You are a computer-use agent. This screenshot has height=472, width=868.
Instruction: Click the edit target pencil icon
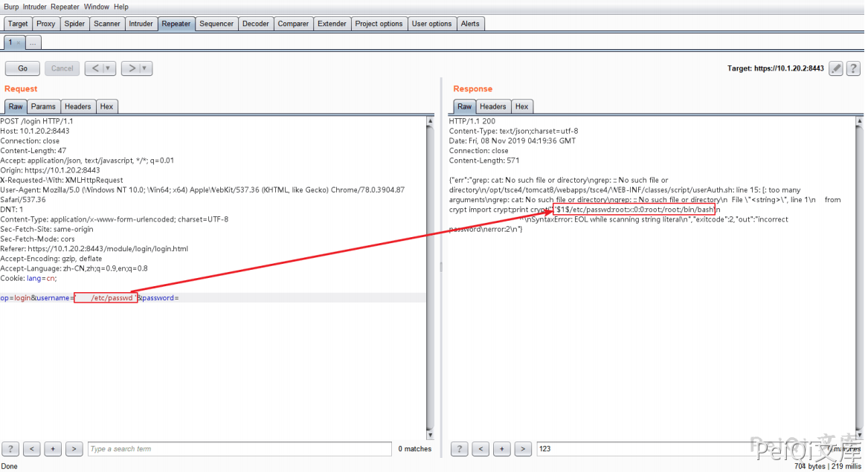836,68
